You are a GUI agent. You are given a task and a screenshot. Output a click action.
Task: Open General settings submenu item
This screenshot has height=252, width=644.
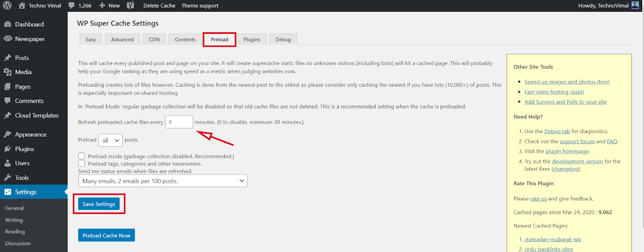click(x=14, y=208)
